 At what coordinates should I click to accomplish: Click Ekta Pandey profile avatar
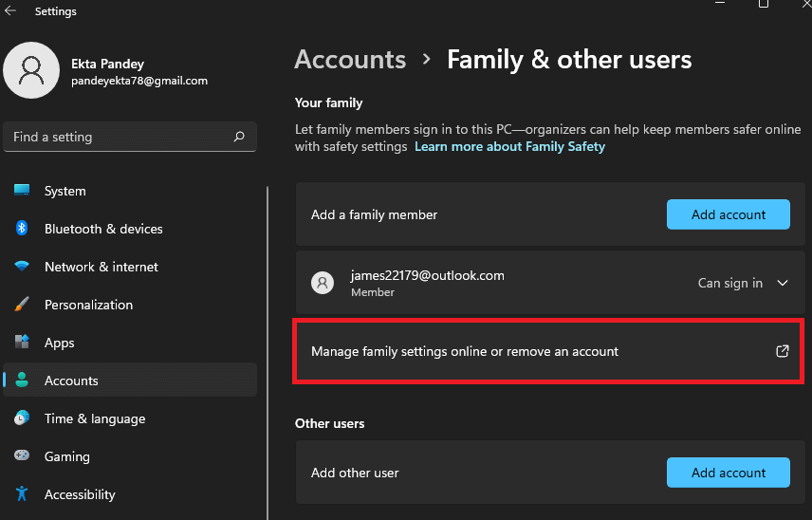tap(31, 71)
